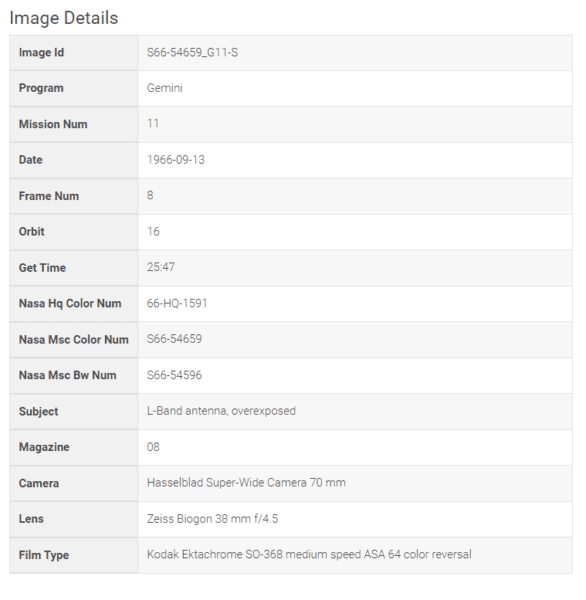Select the Get Time value 25:47
This screenshot has height=600, width=586.
point(161,267)
